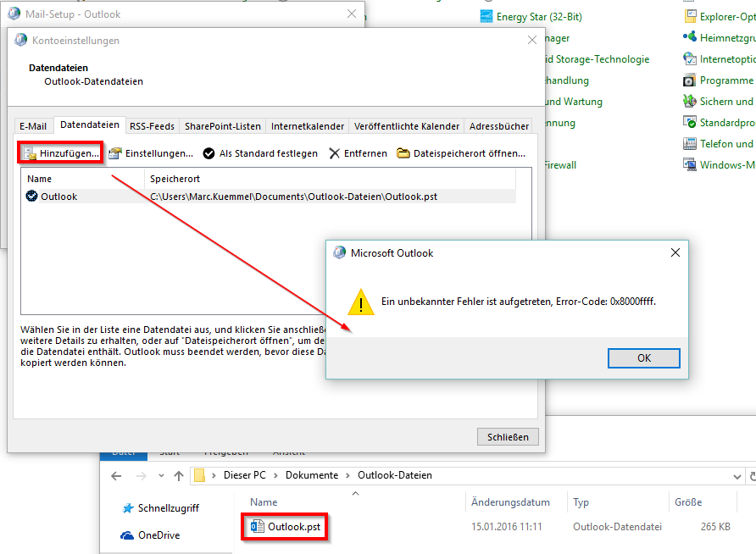The image size is (756, 554).
Task: Click Dokumente in the Explorer breadcrumb
Action: pos(311,475)
